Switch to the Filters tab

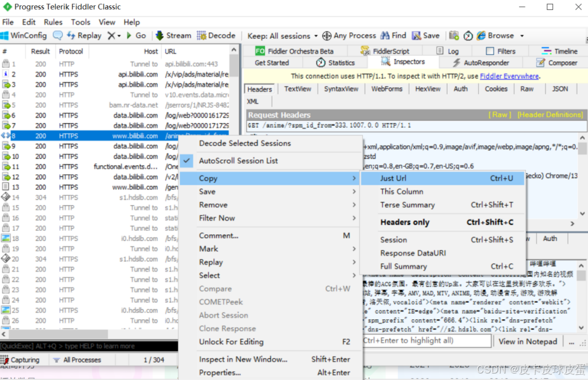coord(501,51)
